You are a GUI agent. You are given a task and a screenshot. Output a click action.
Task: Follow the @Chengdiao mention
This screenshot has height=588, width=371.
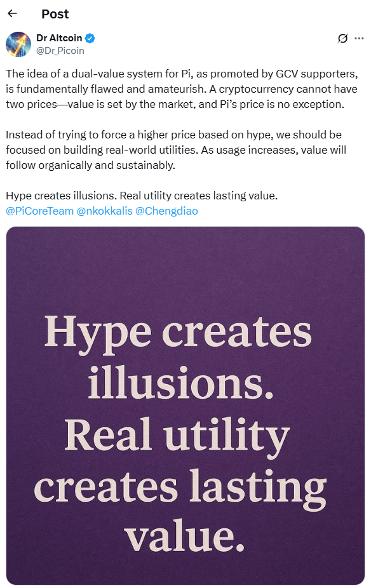click(x=166, y=211)
